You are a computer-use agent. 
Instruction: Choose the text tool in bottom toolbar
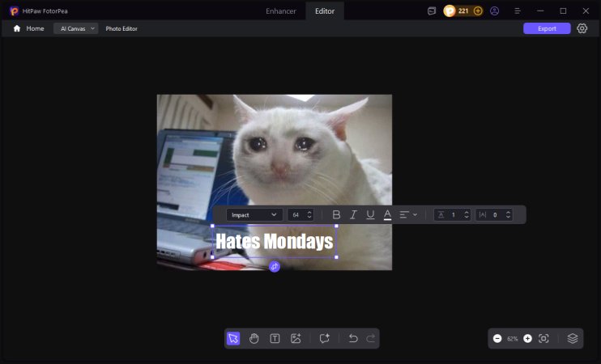pos(275,338)
